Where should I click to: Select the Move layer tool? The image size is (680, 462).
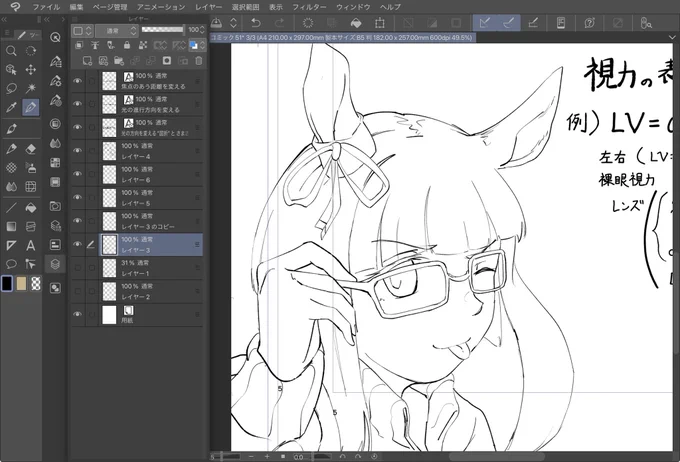(x=31, y=70)
